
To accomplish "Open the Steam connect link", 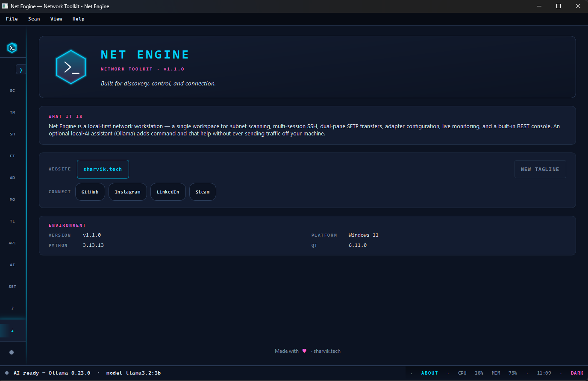I will coord(203,192).
